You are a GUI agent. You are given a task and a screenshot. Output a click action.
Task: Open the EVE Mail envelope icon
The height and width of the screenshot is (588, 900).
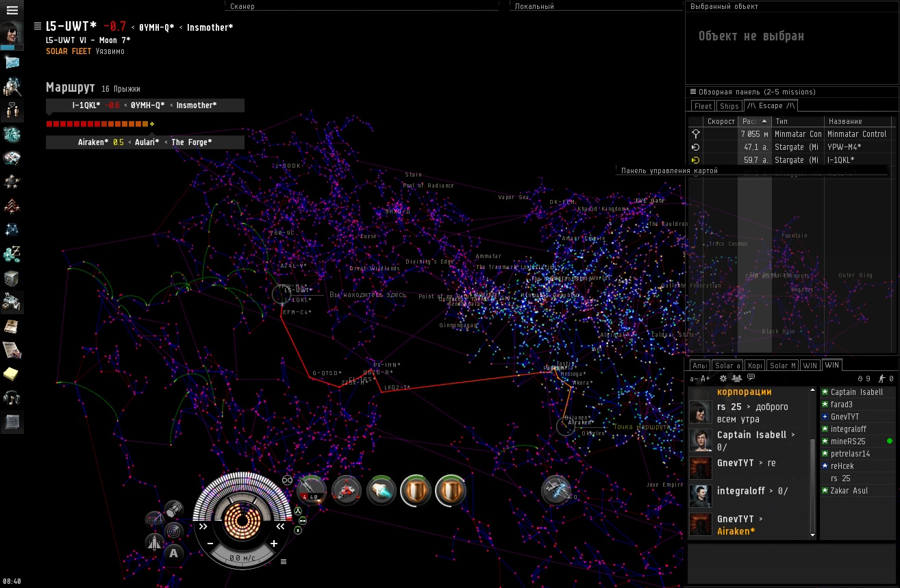pos(12,62)
